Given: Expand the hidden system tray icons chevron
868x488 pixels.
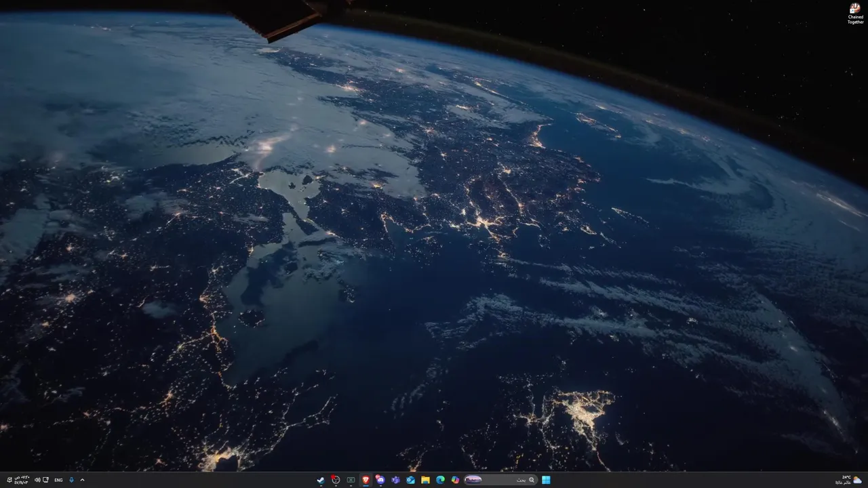Looking at the screenshot, I should point(82,480).
